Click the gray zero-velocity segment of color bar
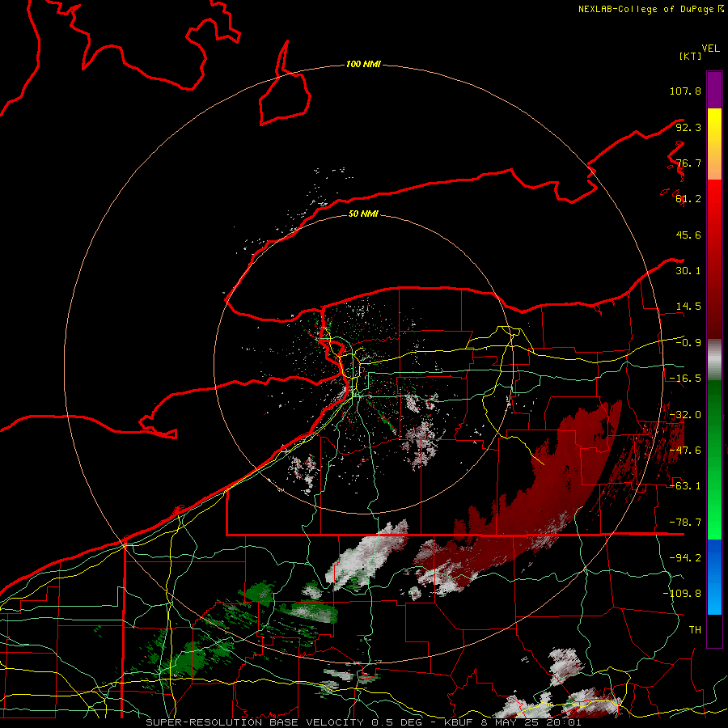 (x=714, y=358)
